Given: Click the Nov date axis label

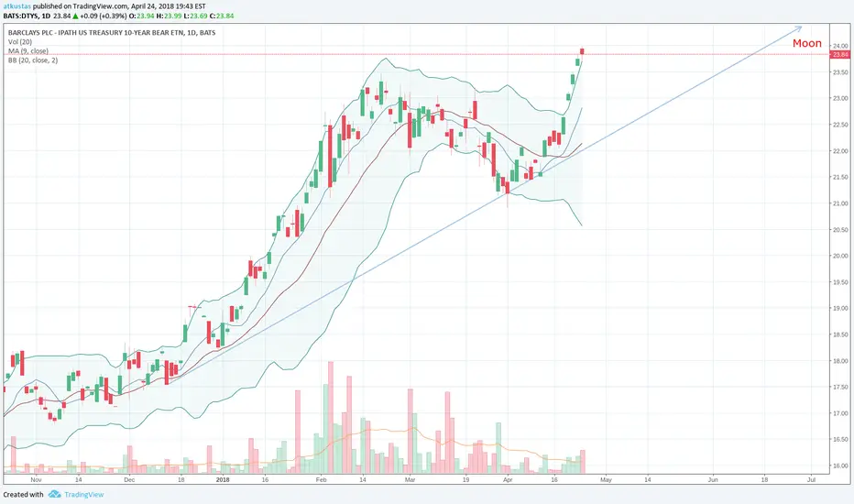Looking at the screenshot, I should pyautogui.click(x=36, y=480).
